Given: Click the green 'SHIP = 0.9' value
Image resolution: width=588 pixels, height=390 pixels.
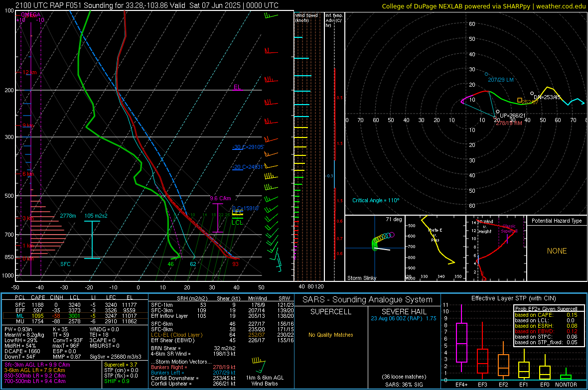Looking at the screenshot, I should [117, 381].
